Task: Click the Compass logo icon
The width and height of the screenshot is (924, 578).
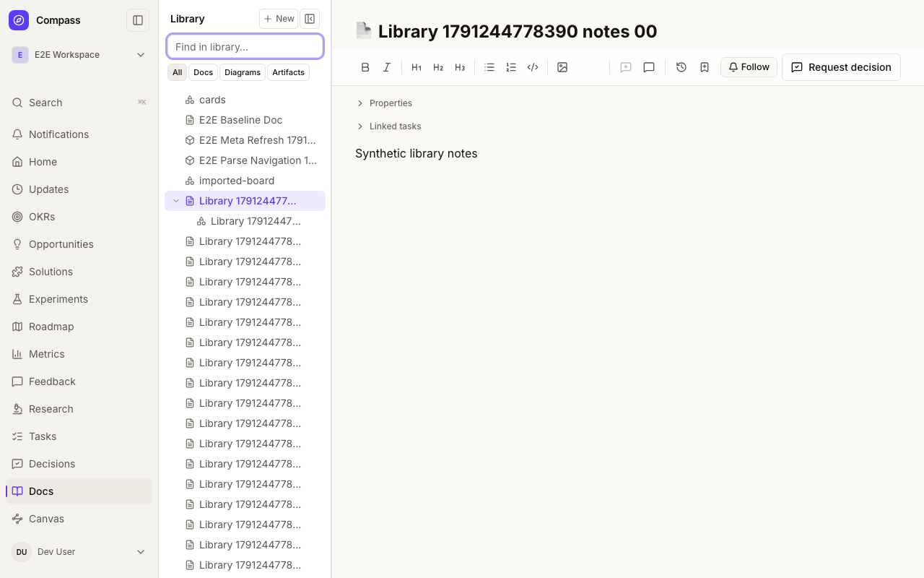Action: [19, 20]
